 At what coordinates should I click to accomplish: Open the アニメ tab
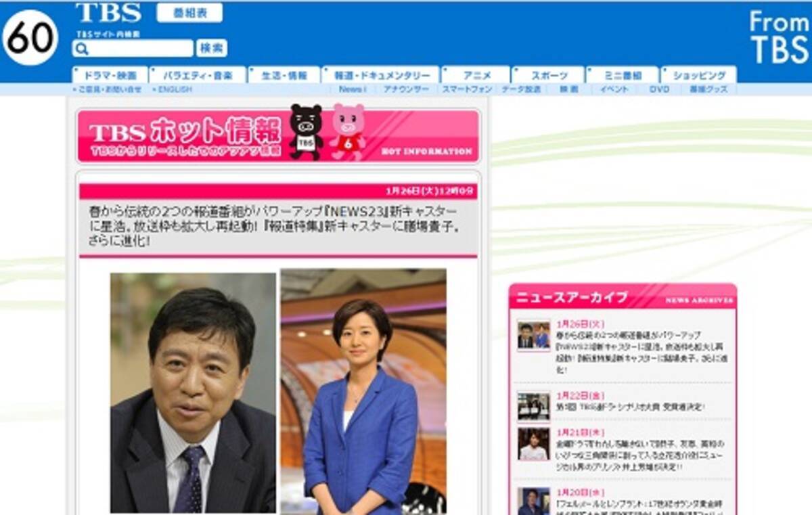tap(476, 75)
